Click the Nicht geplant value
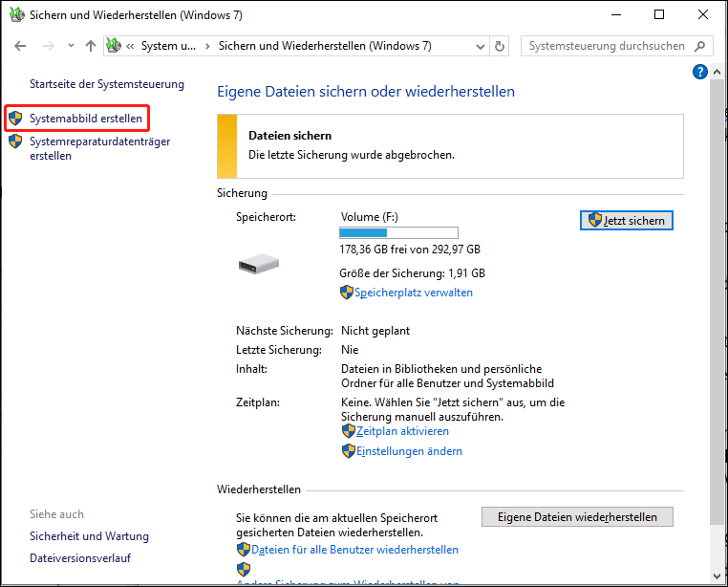This screenshot has height=587, width=728. click(375, 331)
